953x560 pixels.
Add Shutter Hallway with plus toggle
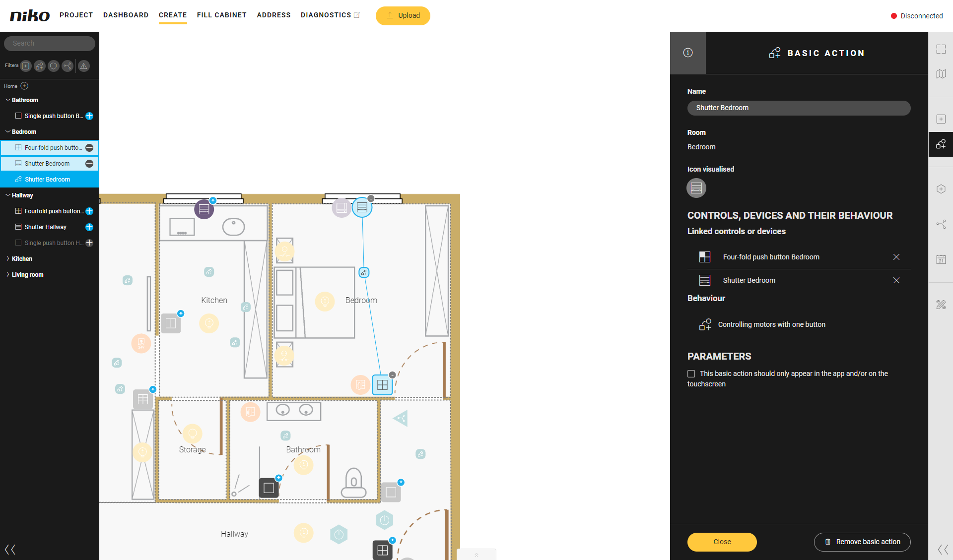click(x=89, y=227)
